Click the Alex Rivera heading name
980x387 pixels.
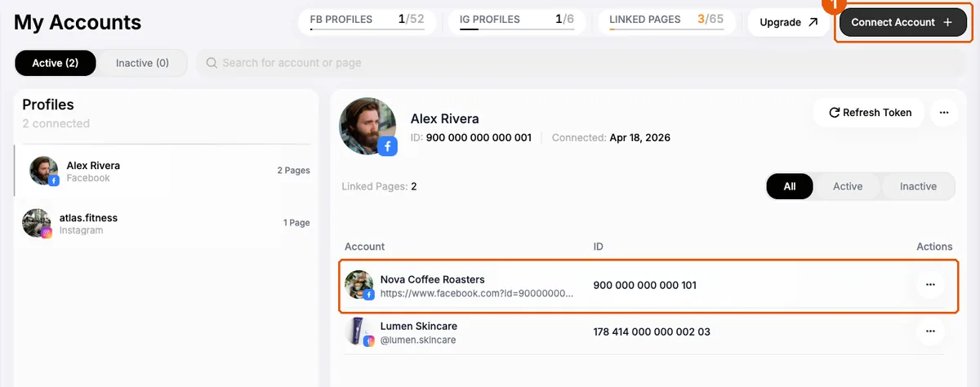click(x=444, y=118)
